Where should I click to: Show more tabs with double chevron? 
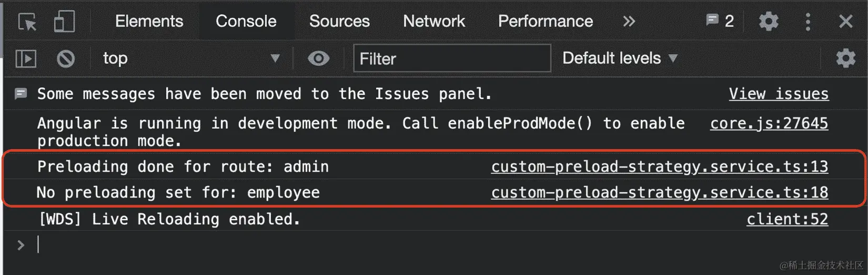tap(629, 22)
